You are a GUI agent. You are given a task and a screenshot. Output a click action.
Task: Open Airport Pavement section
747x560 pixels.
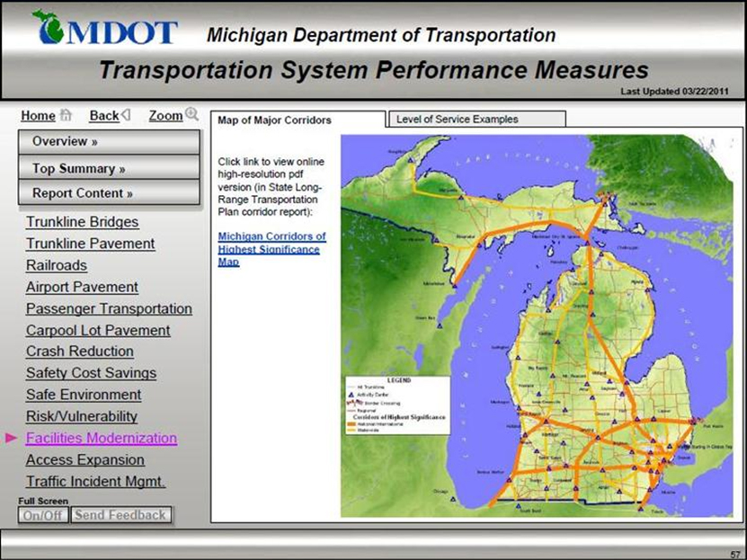(x=82, y=287)
